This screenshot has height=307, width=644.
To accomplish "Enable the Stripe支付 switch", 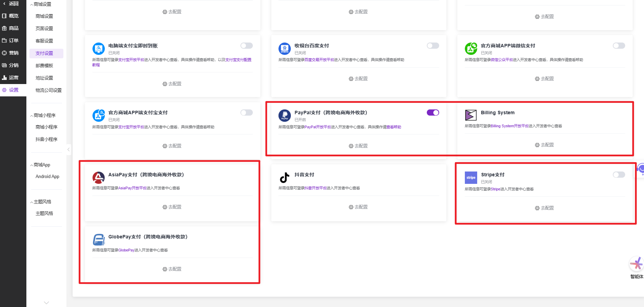I will click(619, 175).
